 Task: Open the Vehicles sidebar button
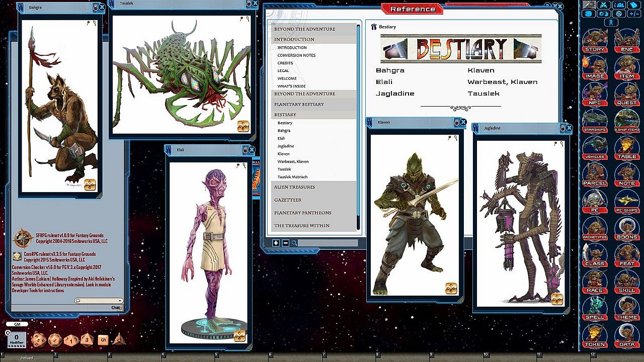pos(595,148)
